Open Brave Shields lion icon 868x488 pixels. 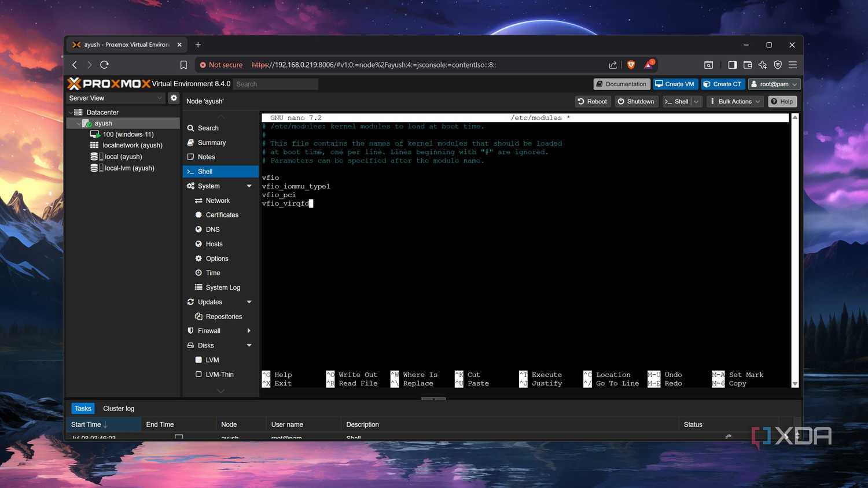coord(631,65)
